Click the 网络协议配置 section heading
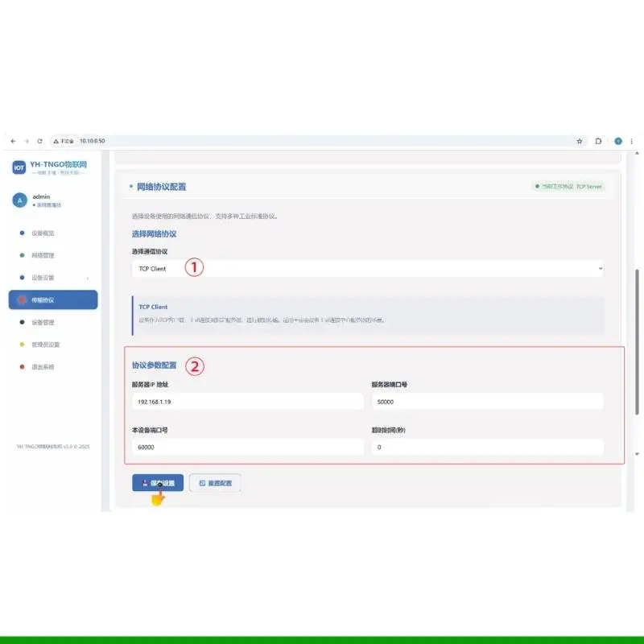The width and height of the screenshot is (644, 644). 162,187
